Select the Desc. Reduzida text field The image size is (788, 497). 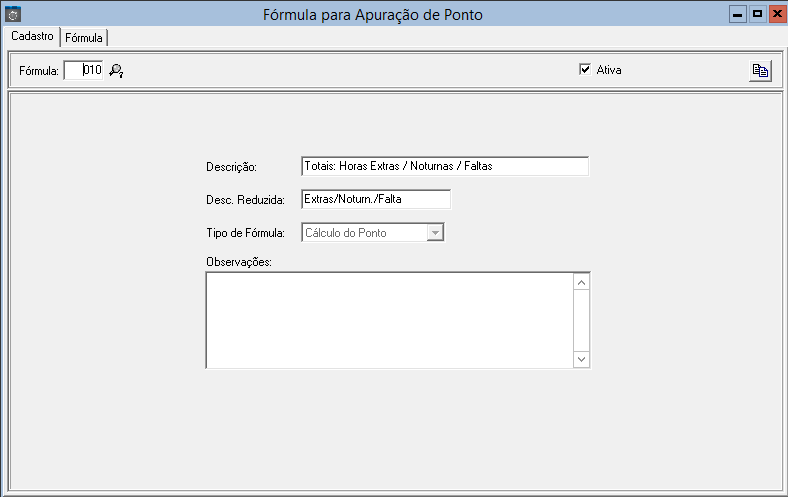coord(375,200)
